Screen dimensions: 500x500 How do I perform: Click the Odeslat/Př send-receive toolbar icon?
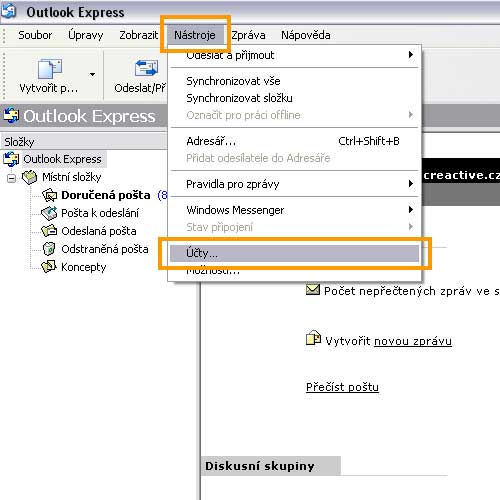(x=146, y=68)
